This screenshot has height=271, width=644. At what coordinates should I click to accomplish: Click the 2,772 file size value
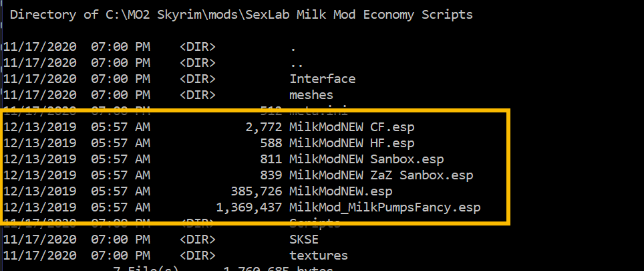(264, 127)
